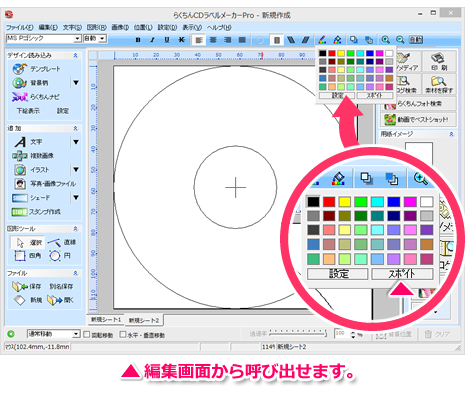This screenshot has height=398, width=465.
Task: Bring selected object to front
Action: pos(354,40)
